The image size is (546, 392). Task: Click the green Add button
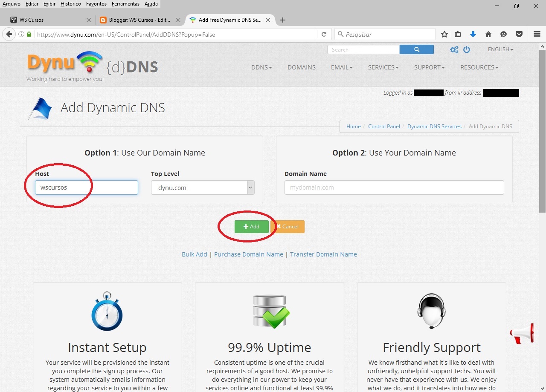(x=252, y=227)
